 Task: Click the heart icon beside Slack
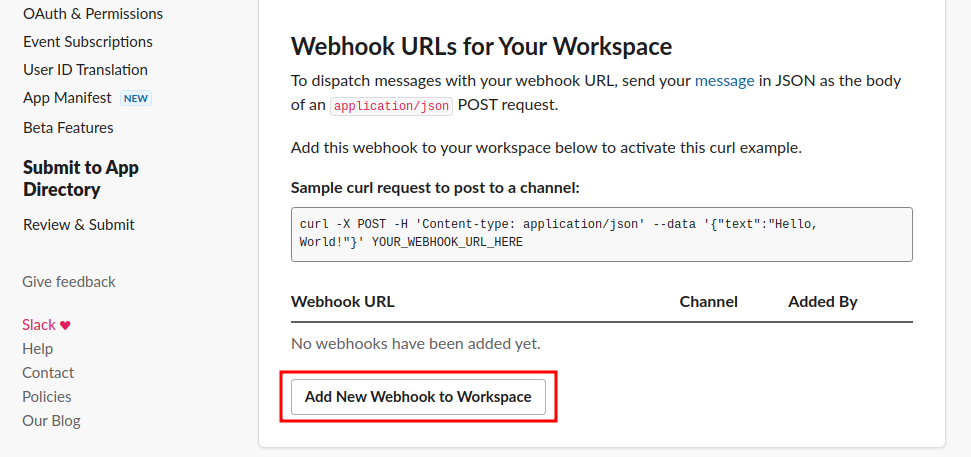[66, 325]
